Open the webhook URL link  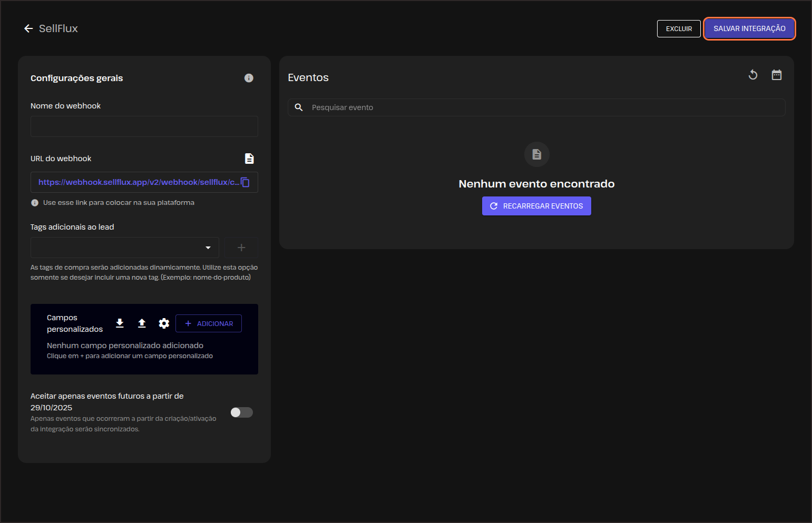point(138,182)
